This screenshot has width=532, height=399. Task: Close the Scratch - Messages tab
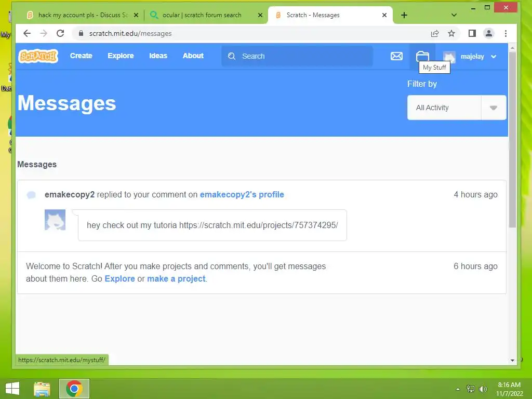384,15
